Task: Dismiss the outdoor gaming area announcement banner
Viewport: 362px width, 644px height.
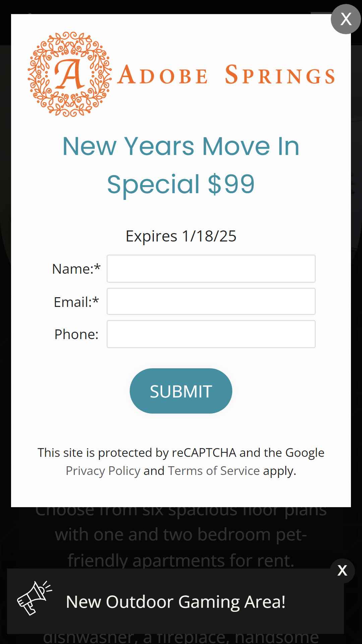Action: point(342,571)
